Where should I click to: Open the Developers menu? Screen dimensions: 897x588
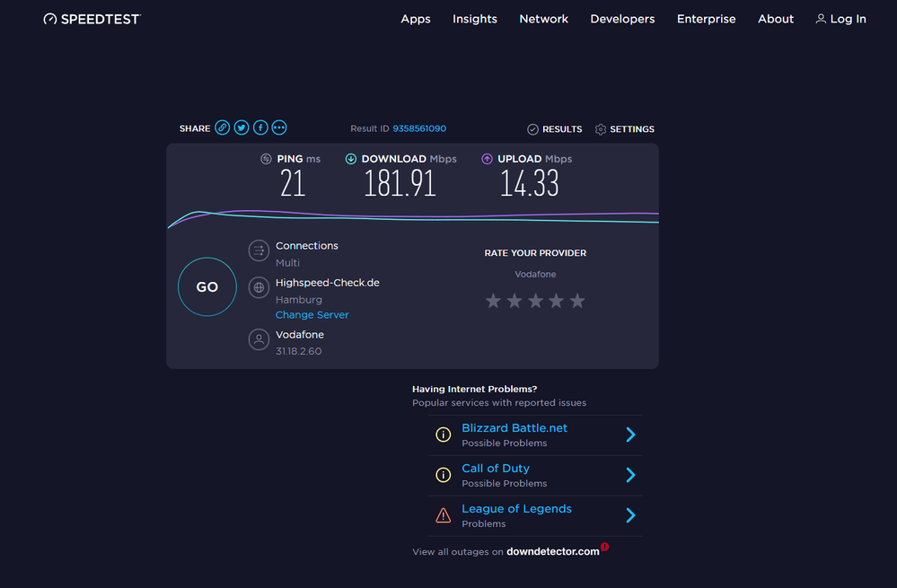[x=622, y=19]
